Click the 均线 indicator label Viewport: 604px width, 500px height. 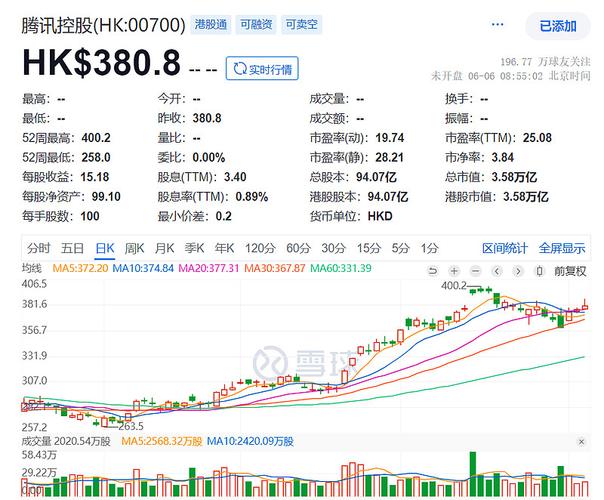[x=32, y=268]
